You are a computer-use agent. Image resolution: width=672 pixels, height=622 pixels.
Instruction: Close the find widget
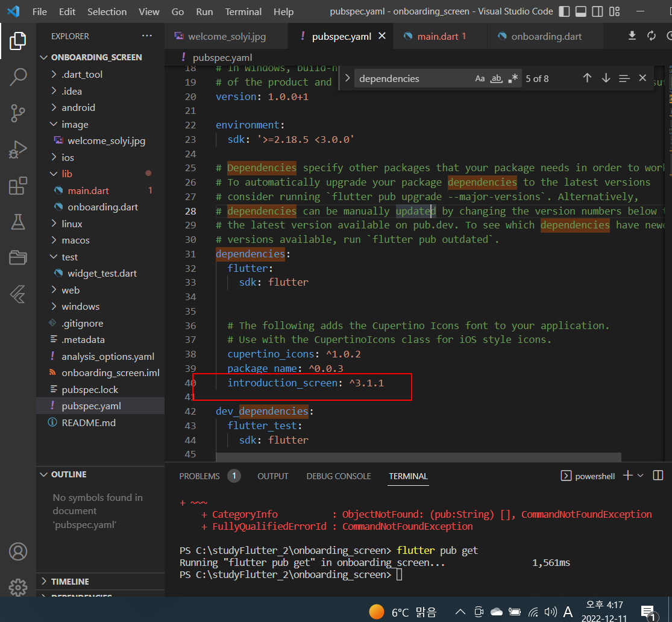642,78
